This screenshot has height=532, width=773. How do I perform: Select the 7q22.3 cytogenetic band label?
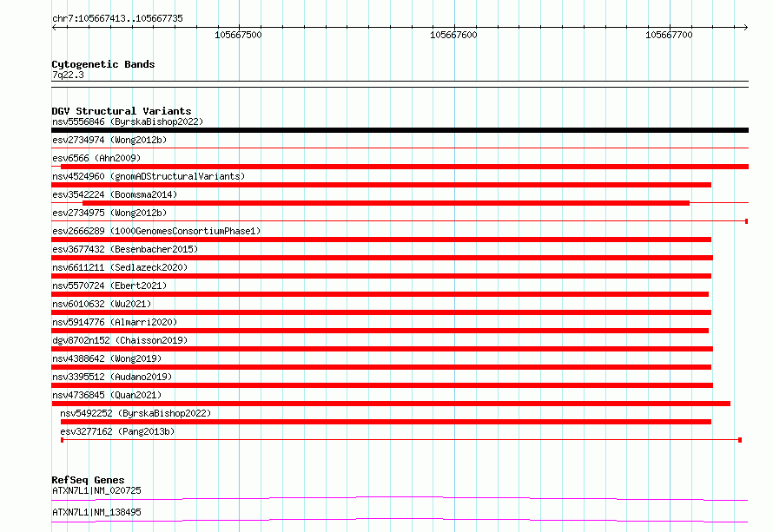[x=68, y=75]
